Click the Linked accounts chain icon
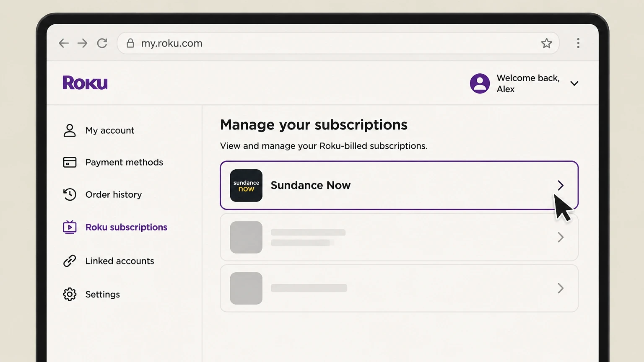The image size is (644, 362). click(x=70, y=261)
